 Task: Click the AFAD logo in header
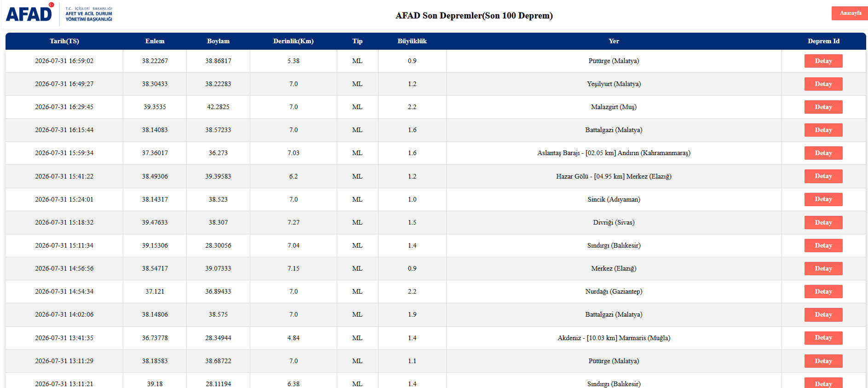tap(59, 13)
